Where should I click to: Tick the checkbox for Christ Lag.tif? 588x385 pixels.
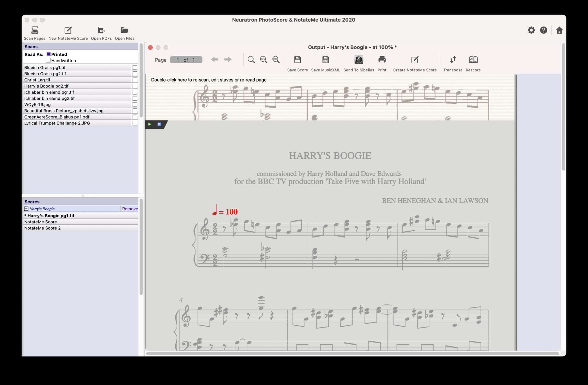pyautogui.click(x=135, y=80)
